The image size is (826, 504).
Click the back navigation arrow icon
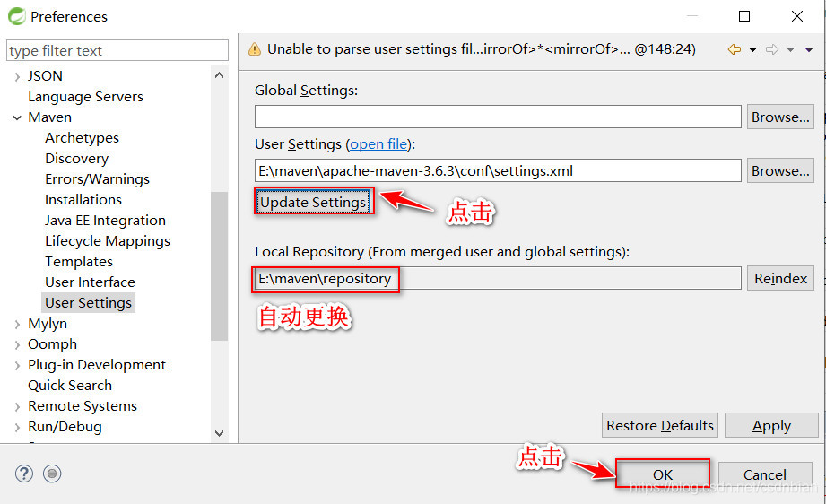click(735, 49)
